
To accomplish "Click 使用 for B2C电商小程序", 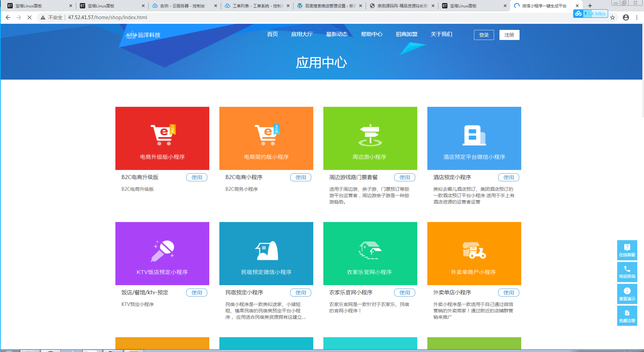I will (x=301, y=177).
